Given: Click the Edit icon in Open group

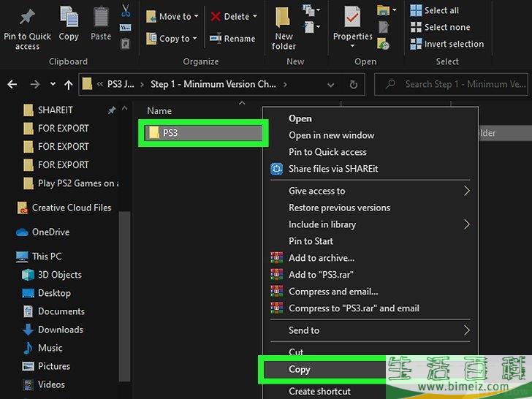Looking at the screenshot, I should pos(384,27).
